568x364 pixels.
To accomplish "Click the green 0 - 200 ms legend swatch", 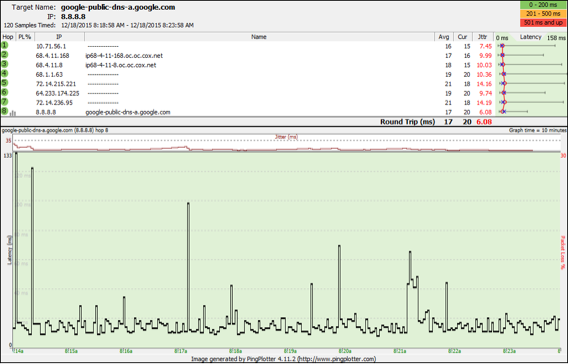I will click(x=543, y=5).
